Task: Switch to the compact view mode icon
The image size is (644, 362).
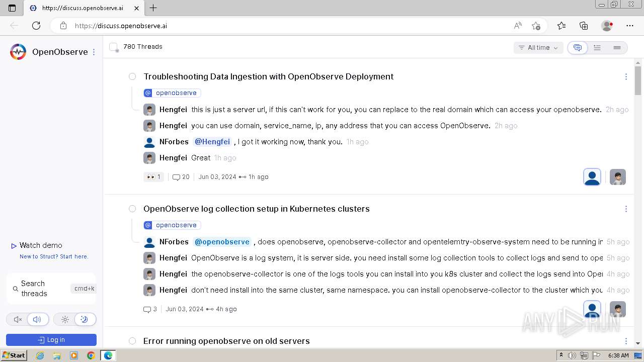Action: [x=617, y=48]
